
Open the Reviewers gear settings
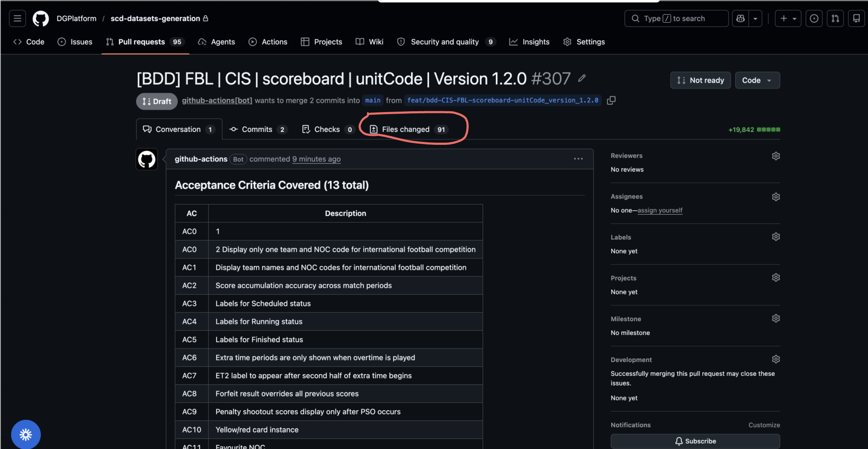[x=776, y=156]
